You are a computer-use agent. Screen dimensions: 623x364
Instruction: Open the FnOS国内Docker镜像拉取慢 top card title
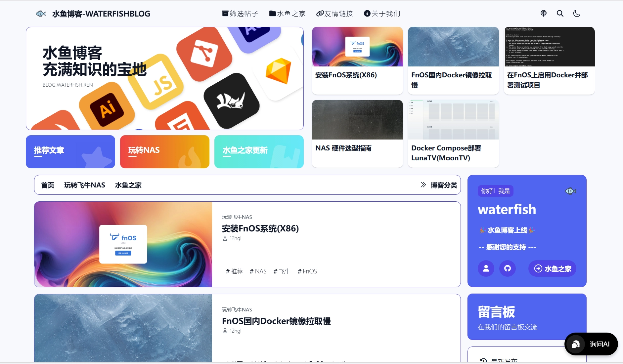tap(452, 80)
